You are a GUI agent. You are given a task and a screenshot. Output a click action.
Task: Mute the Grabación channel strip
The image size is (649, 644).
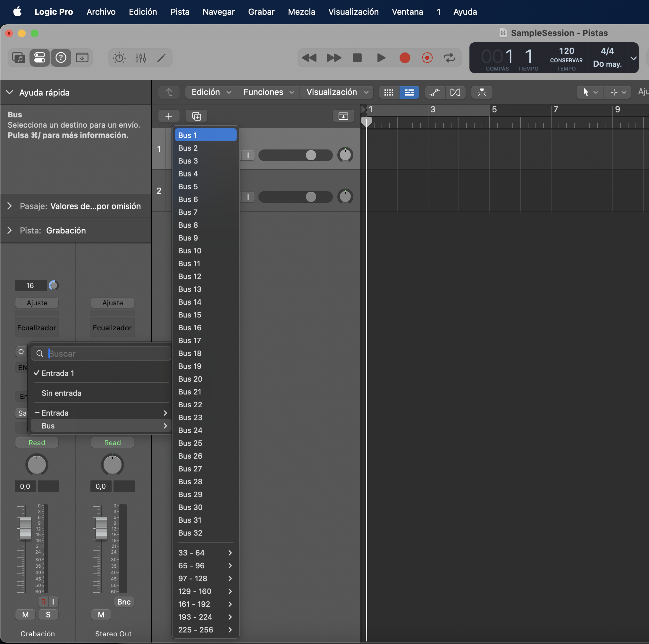coord(26,614)
